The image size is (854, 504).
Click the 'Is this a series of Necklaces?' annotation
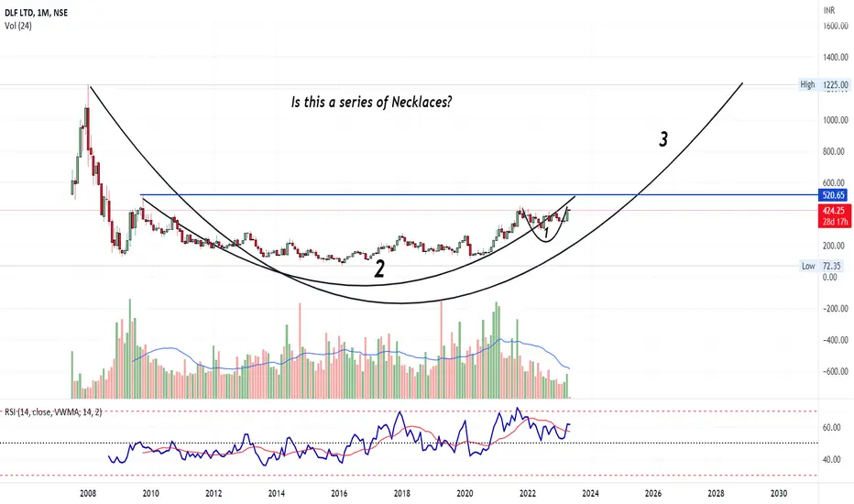371,102
